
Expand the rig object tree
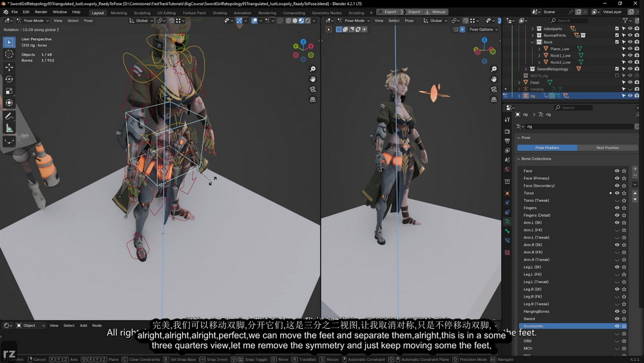[x=519, y=96]
